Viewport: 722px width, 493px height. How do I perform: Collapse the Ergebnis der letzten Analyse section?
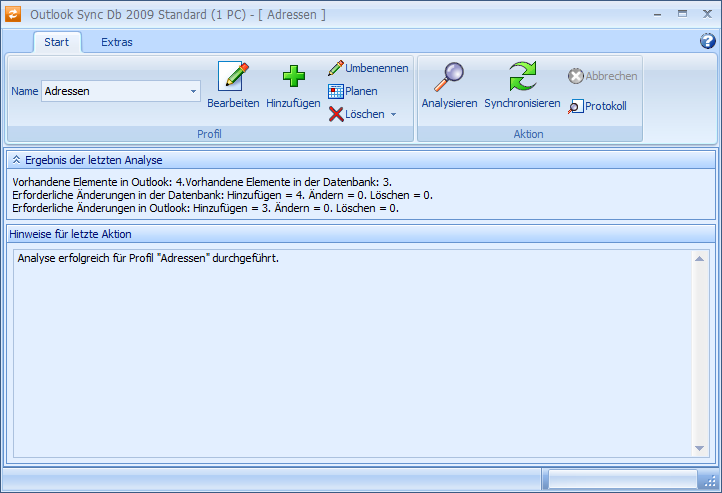point(16,160)
